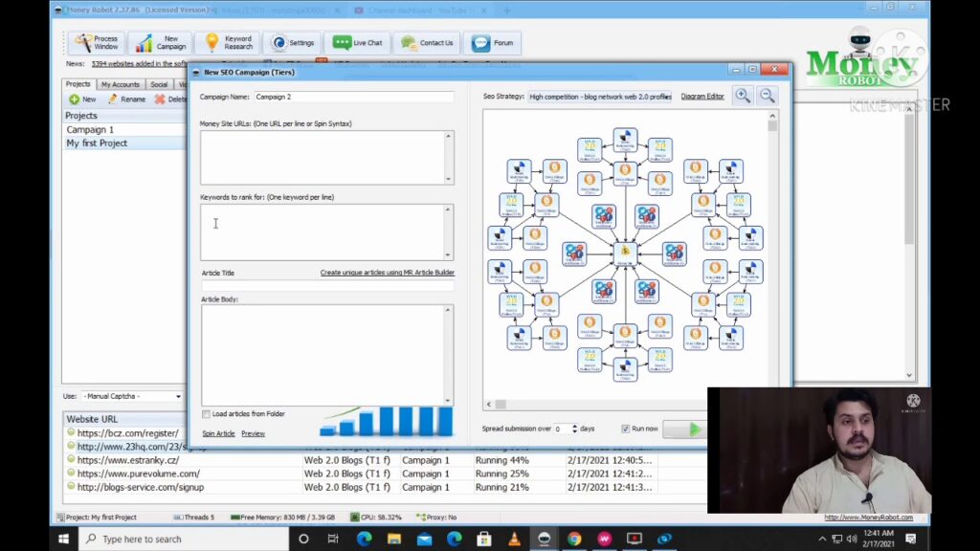This screenshot has height=551, width=980.
Task: Open Microsoft Store from taskbar
Action: [483, 539]
